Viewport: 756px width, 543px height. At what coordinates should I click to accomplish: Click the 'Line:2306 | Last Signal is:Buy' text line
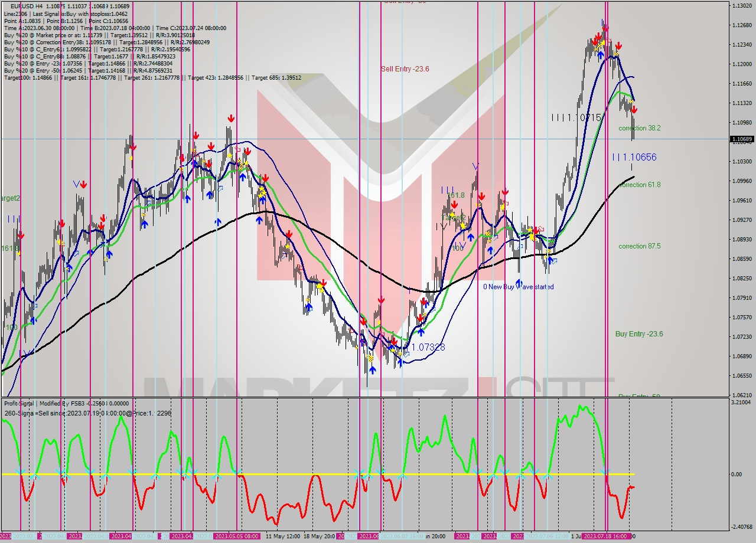(66, 14)
